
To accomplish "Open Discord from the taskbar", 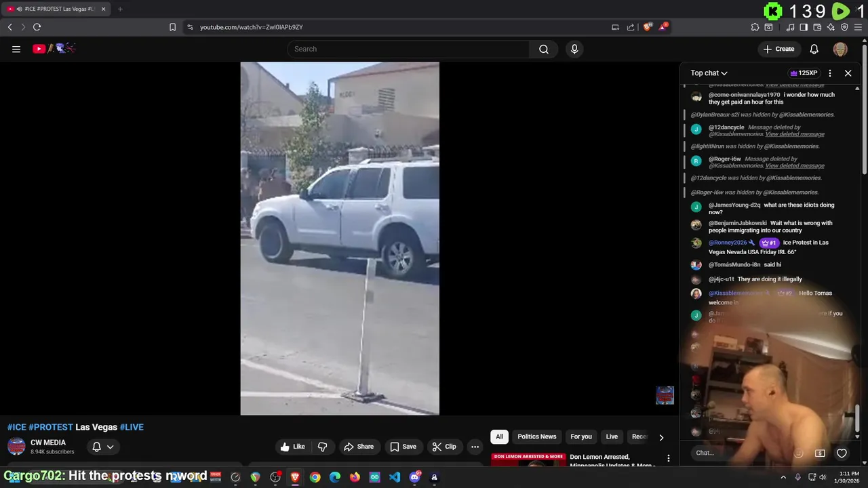I will point(414,477).
